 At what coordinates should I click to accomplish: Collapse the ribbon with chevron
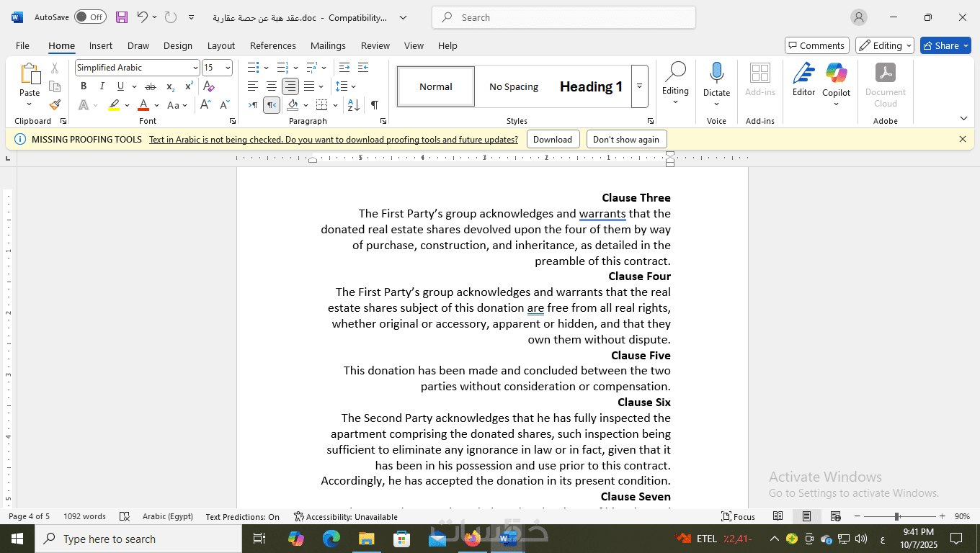[x=963, y=118]
